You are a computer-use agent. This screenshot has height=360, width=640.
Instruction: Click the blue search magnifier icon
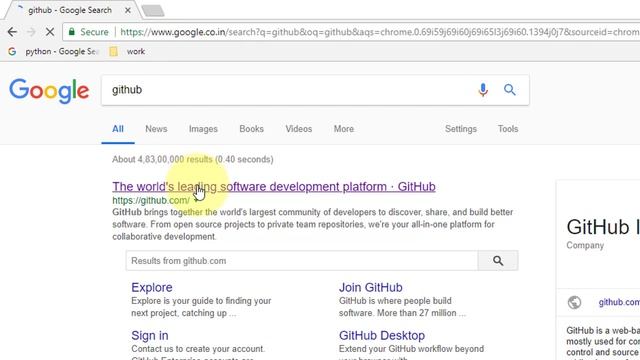point(509,90)
